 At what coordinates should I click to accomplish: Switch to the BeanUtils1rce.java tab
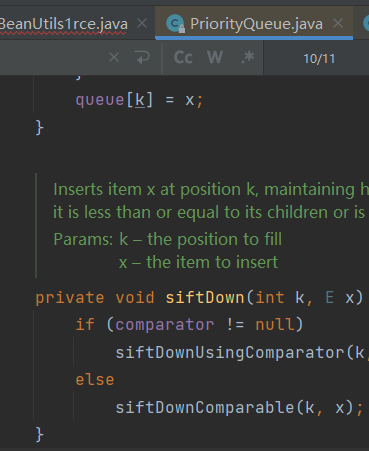(63, 24)
